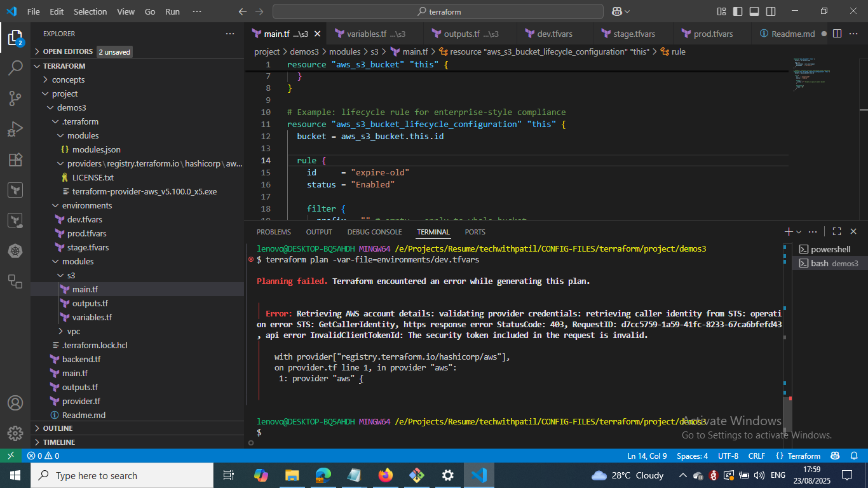
Task: Open the Extensions view
Action: click(15, 159)
